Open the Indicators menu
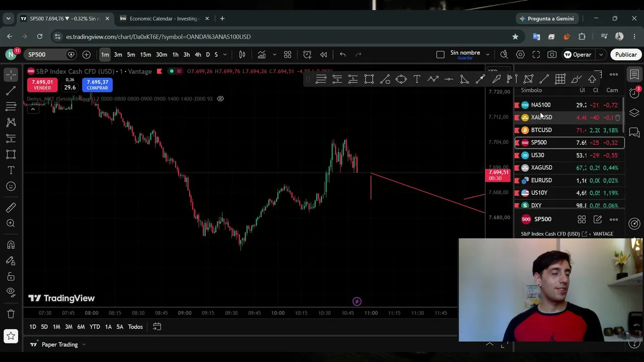Viewport: 644px width, 362px height. tap(262, 54)
